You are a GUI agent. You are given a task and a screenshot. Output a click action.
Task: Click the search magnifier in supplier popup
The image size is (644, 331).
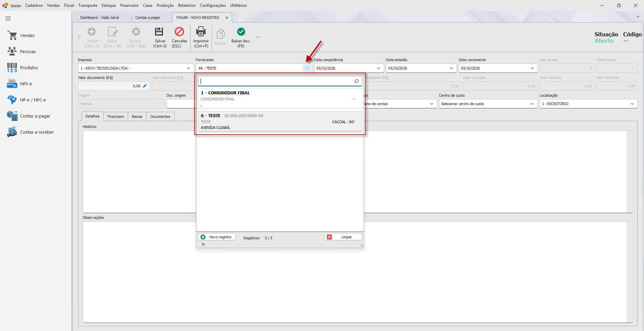tap(356, 81)
